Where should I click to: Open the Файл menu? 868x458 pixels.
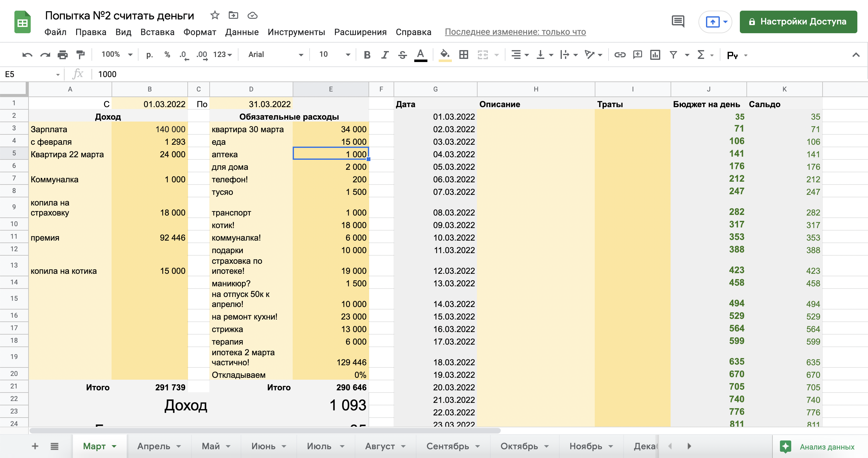tap(55, 32)
